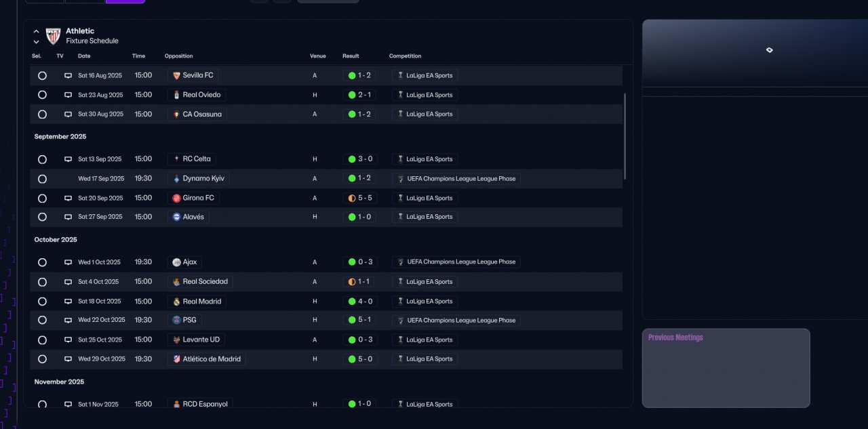Open the 5 - 5 result against Girona
Viewport: 868px width, 429px height.
click(360, 199)
